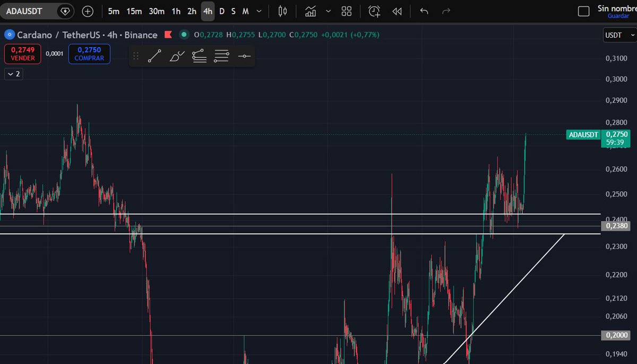Viewport: 637px width, 364px height.
Task: Click the green ADAUSDT symbol tag
Action: pos(583,135)
